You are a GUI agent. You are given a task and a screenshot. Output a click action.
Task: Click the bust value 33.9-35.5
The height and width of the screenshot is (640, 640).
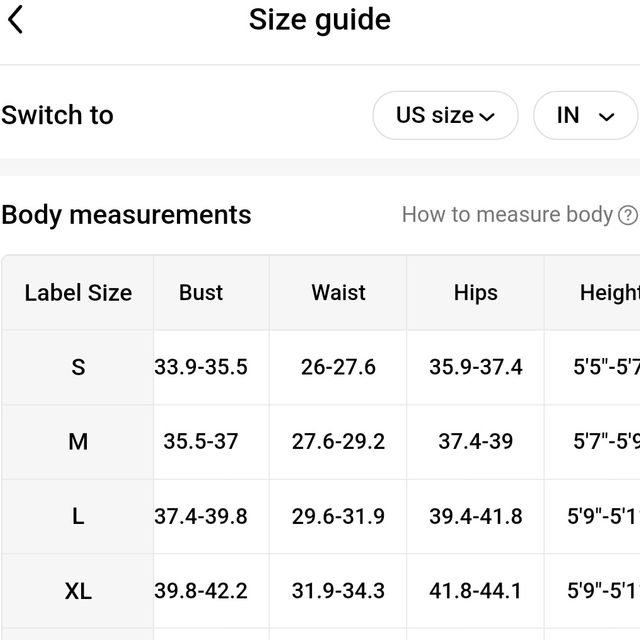coord(201,367)
